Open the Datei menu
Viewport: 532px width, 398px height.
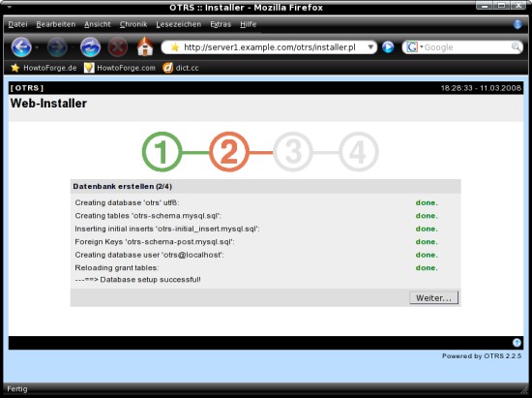(x=17, y=24)
